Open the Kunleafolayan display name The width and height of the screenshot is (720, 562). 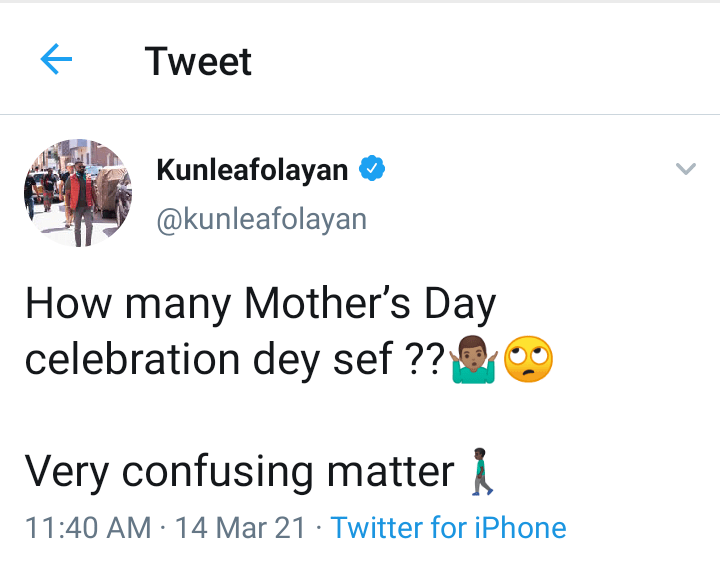252,170
